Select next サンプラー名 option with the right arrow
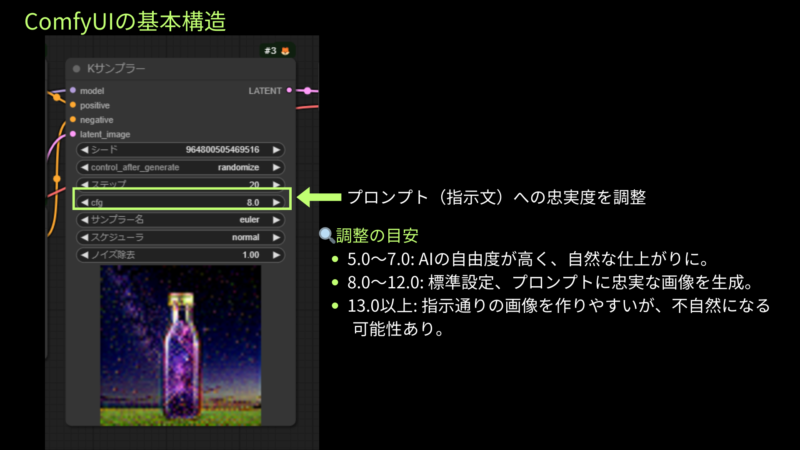800x450 pixels. 276,219
